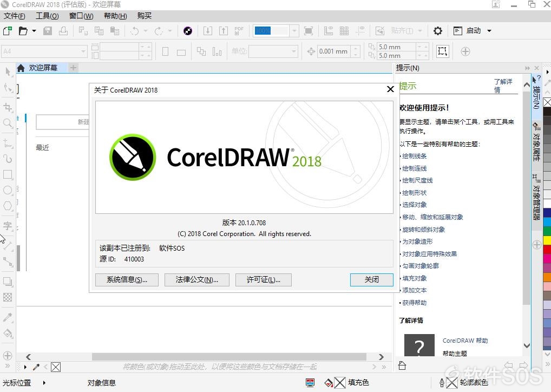Click the Import icon in toolbar
Viewport: 551px width, 392px height.
click(208, 31)
